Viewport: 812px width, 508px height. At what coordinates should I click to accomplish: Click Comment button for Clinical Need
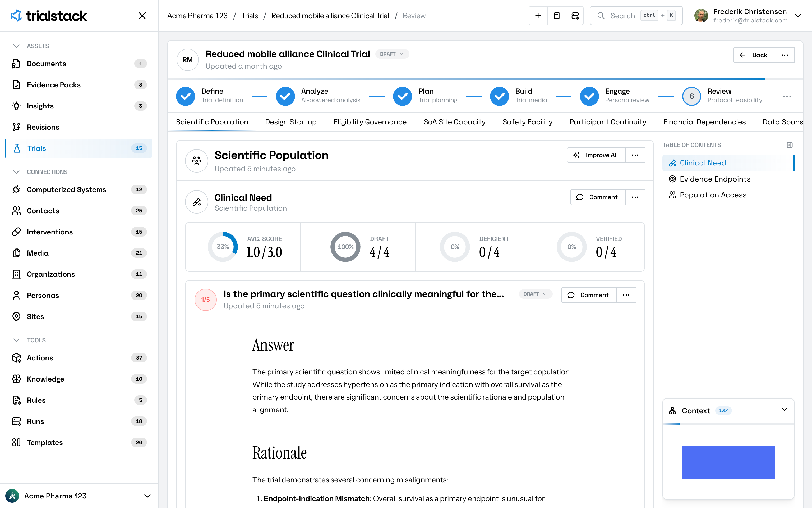pyautogui.click(x=598, y=197)
